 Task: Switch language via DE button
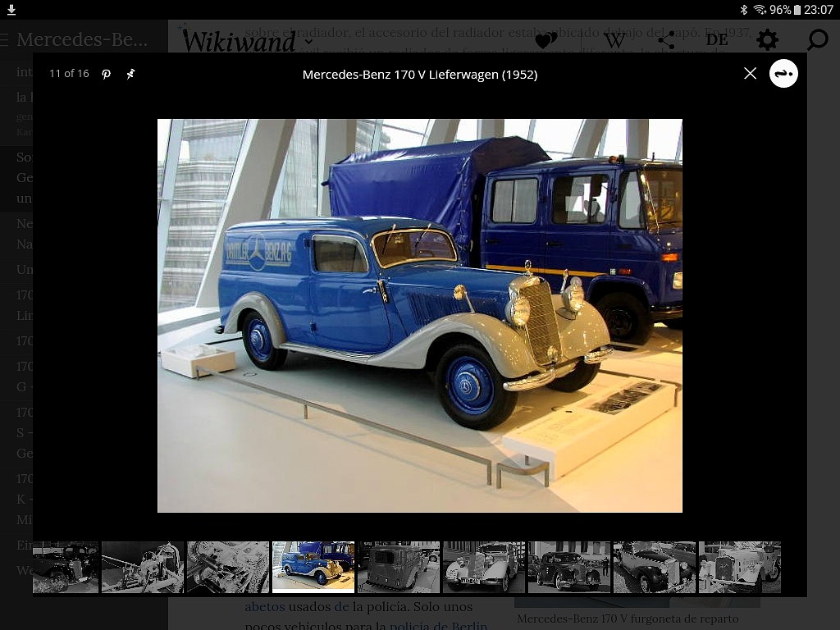[x=716, y=39]
